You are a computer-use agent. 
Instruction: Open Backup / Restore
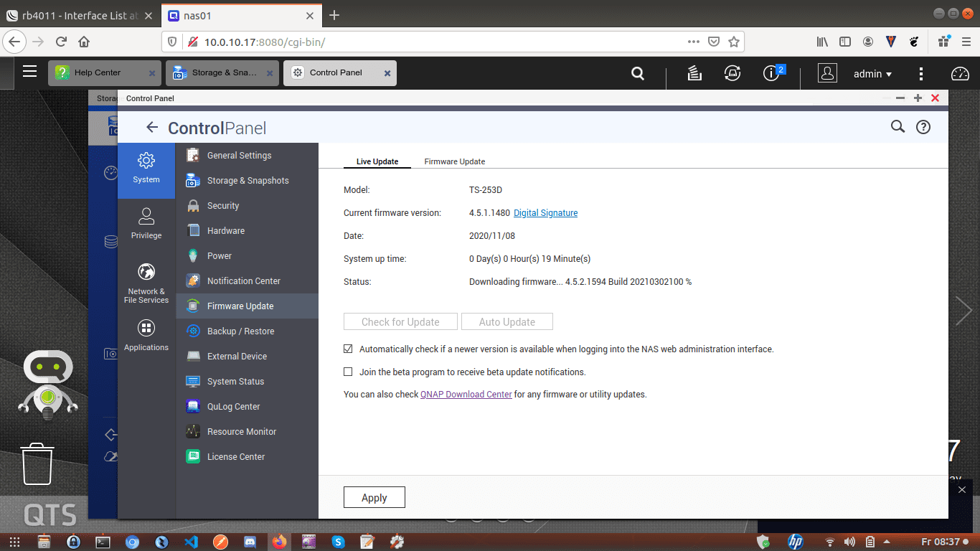247,331
